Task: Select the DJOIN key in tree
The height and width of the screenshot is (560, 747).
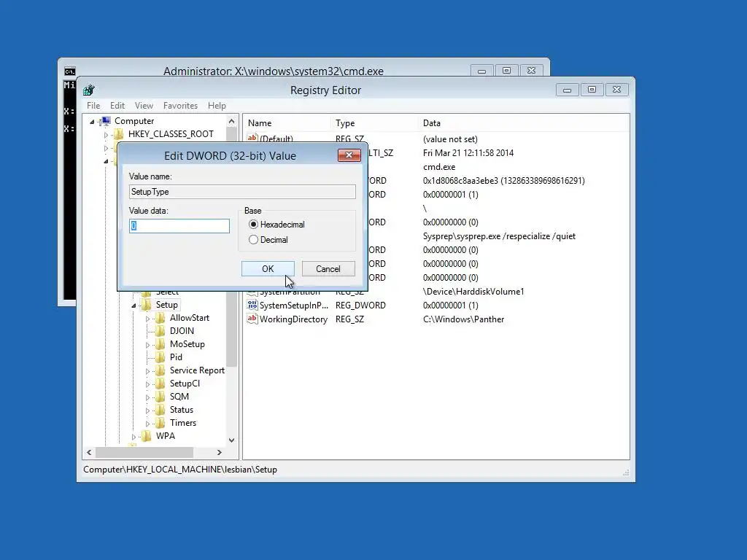Action: [182, 331]
